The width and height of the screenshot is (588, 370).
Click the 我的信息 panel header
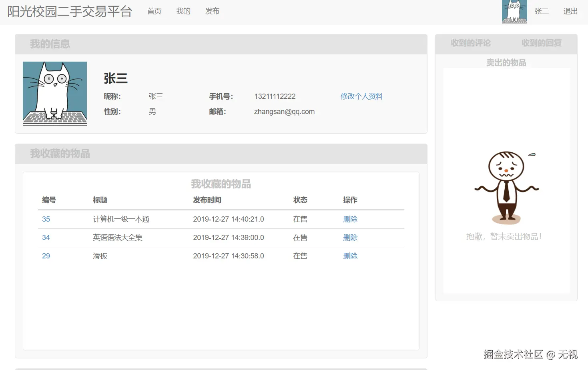(x=221, y=44)
